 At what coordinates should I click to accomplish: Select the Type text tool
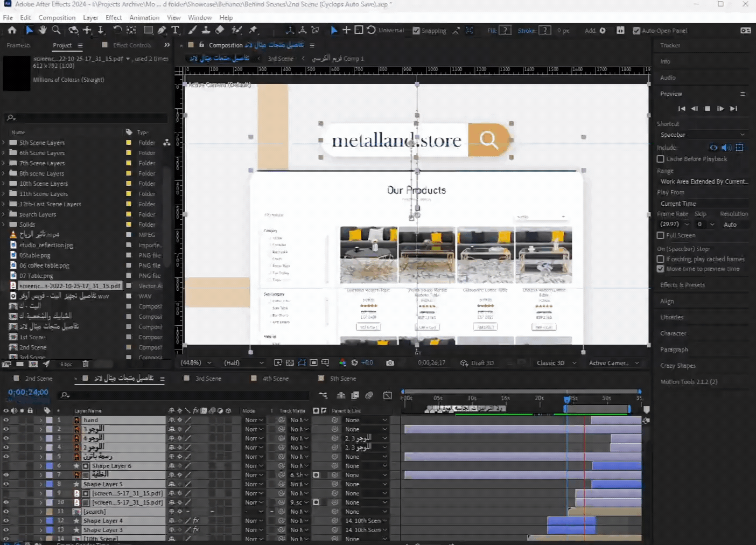(x=175, y=30)
